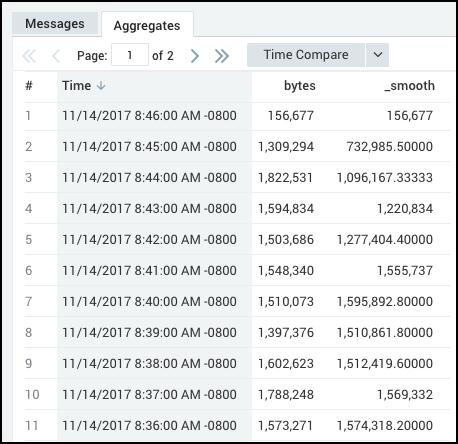Image resolution: width=458 pixels, height=444 pixels.
Task: Click the # column header
Action: [x=29, y=86]
